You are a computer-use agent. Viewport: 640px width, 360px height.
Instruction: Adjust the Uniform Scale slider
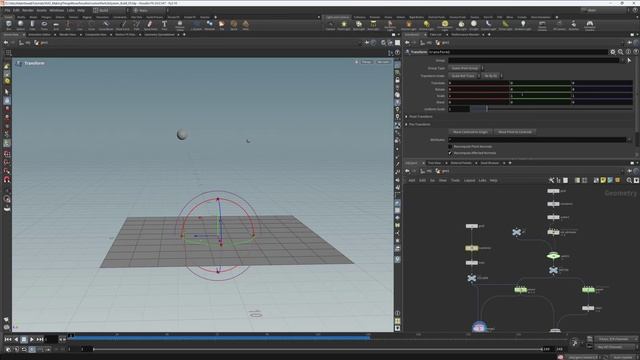pyautogui.click(x=551, y=109)
